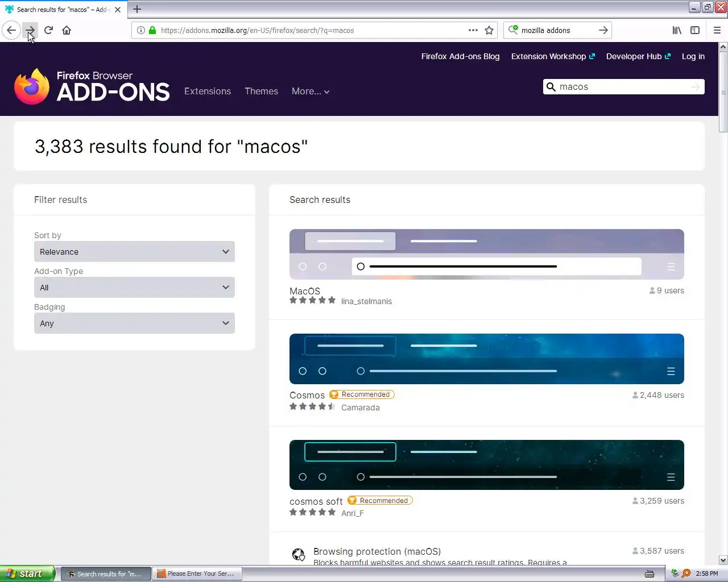This screenshot has height=582, width=728.
Task: Click the vertical scrollbar down arrow
Action: click(723, 560)
